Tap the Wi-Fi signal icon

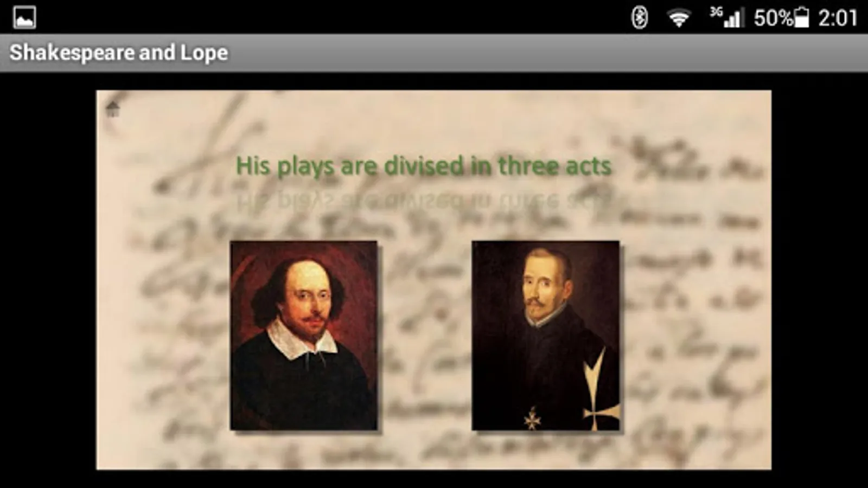pyautogui.click(x=679, y=18)
